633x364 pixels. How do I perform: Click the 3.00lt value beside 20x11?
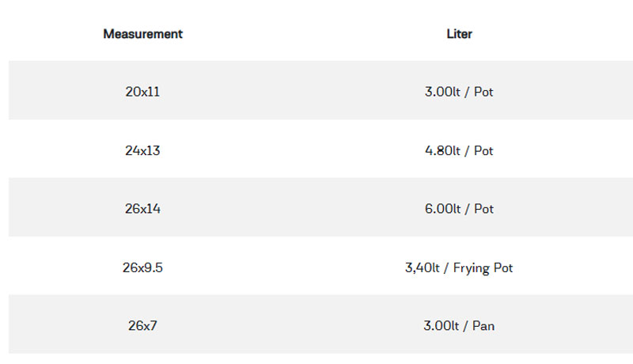442,91
